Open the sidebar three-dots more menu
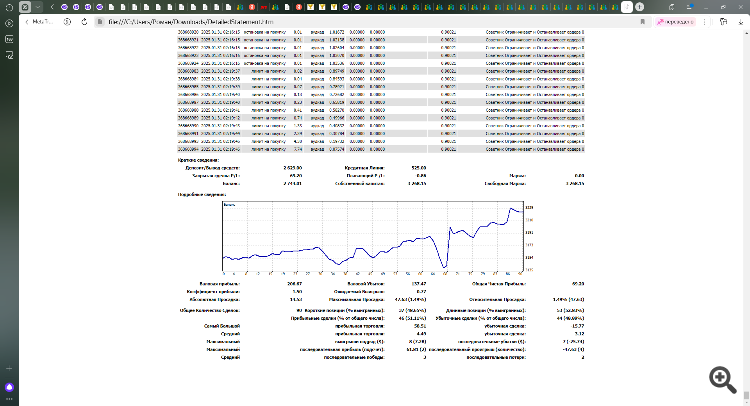The image size is (750, 406). pos(10,399)
